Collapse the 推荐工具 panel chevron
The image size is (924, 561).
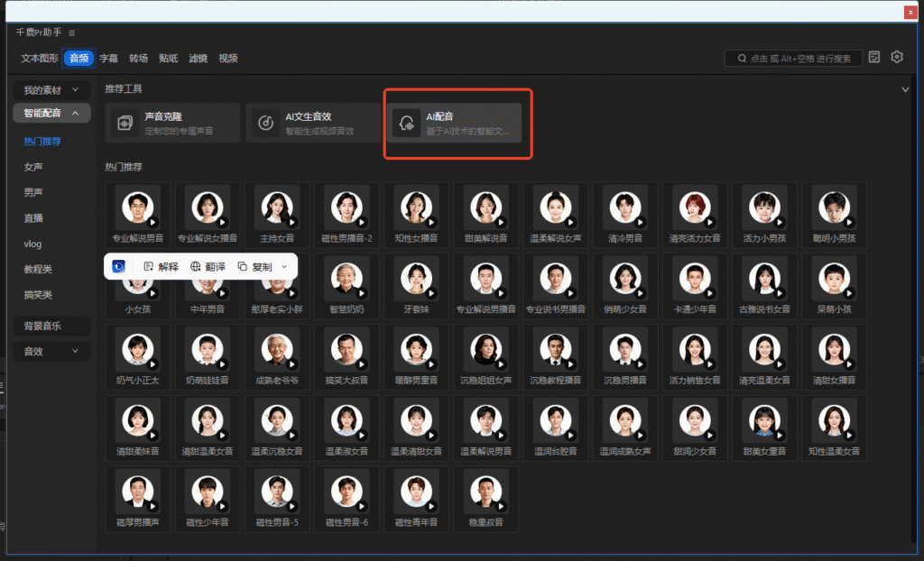click(905, 89)
